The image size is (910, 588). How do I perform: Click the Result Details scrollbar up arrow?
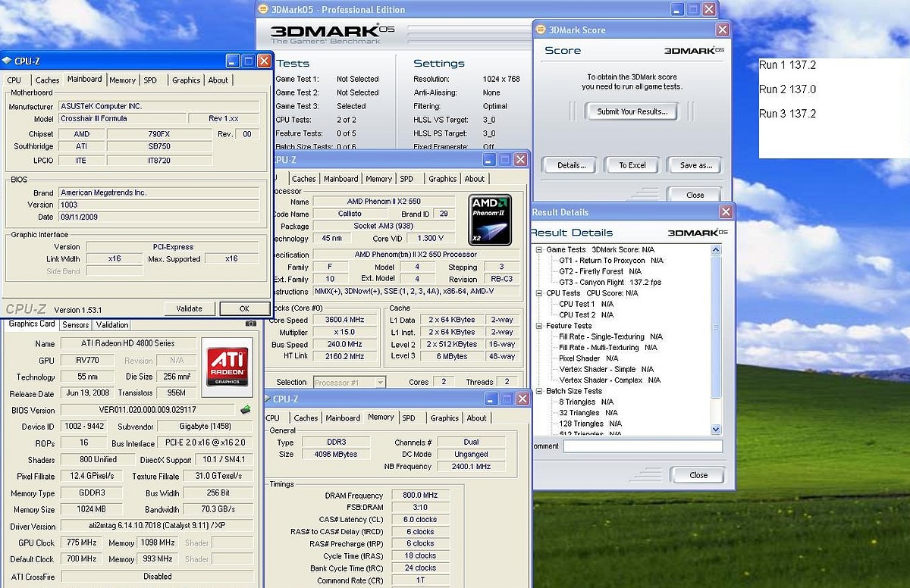716,250
